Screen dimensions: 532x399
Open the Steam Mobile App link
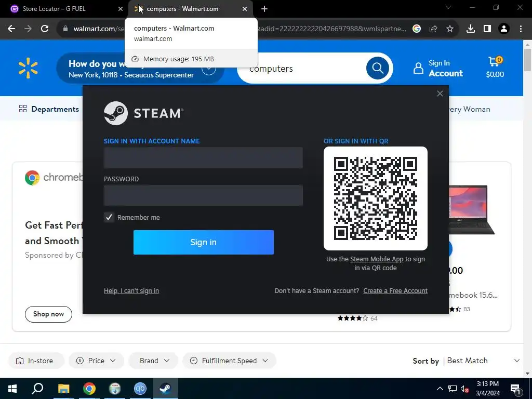(377, 259)
